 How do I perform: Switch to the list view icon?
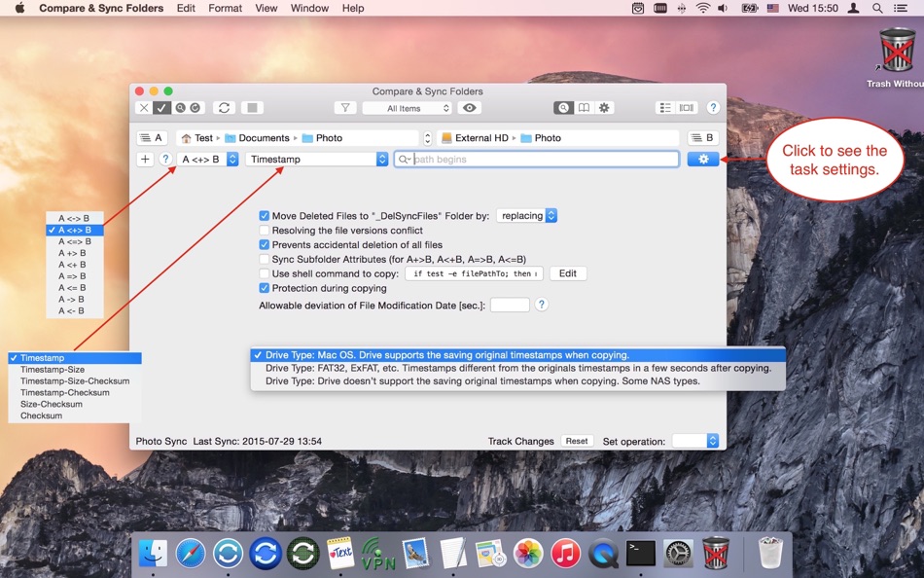(x=665, y=108)
